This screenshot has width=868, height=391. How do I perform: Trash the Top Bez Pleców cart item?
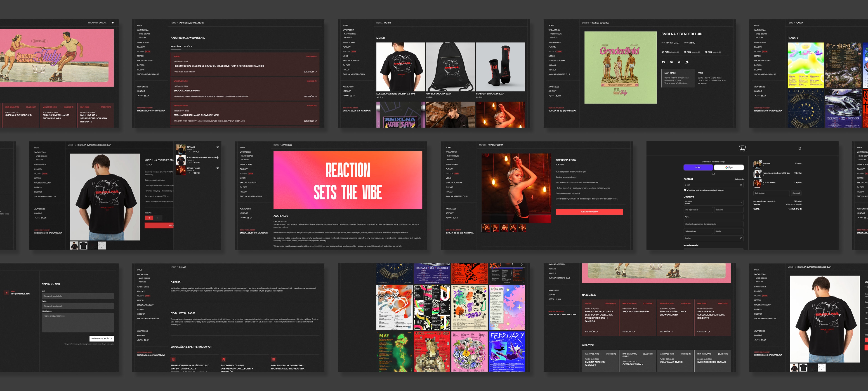point(217,168)
